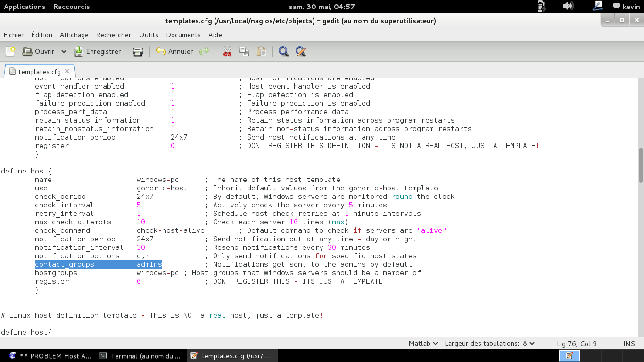Cut selection with scissors icon
This screenshot has height=362, width=644.
pos(227,51)
